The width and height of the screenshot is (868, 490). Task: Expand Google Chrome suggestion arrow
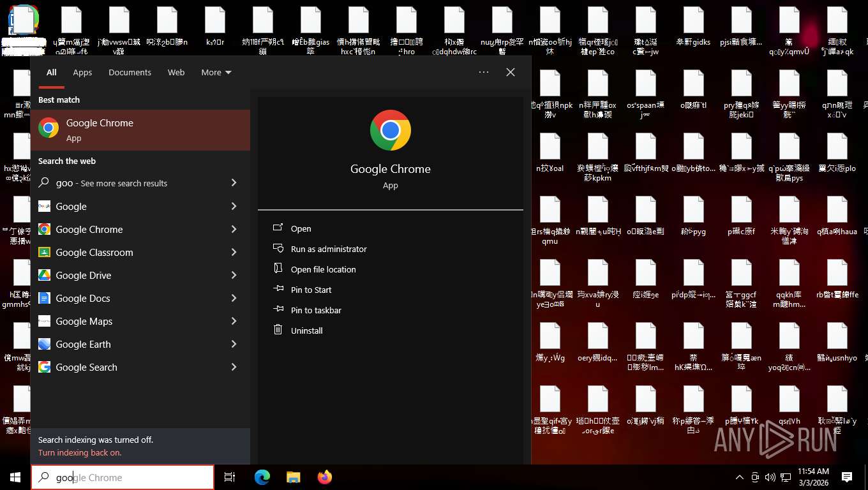coord(234,229)
